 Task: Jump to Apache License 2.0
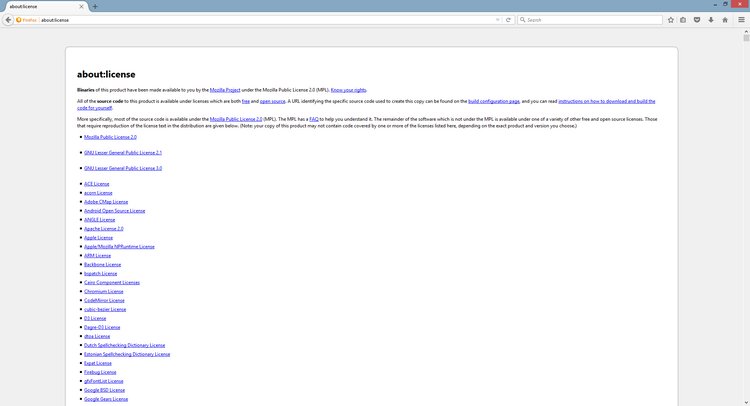(104, 229)
